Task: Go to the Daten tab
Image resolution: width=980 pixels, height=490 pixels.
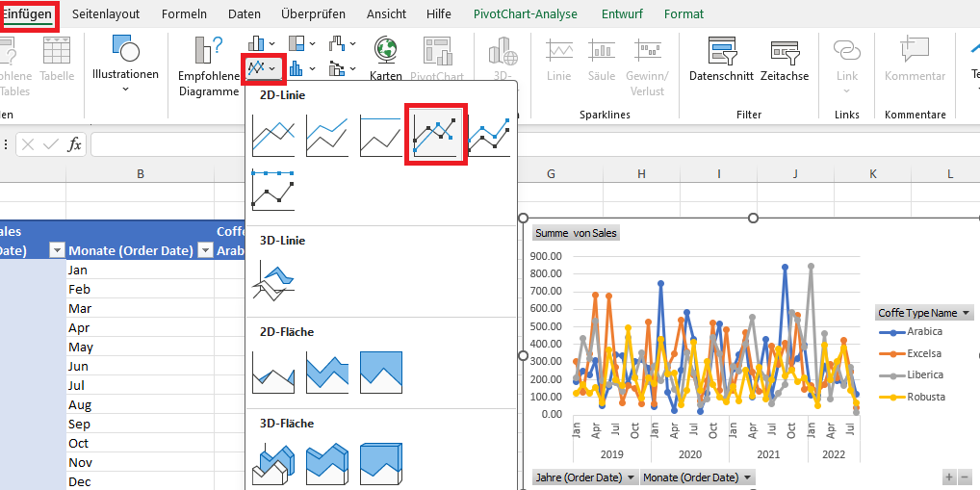Action: pos(245,13)
